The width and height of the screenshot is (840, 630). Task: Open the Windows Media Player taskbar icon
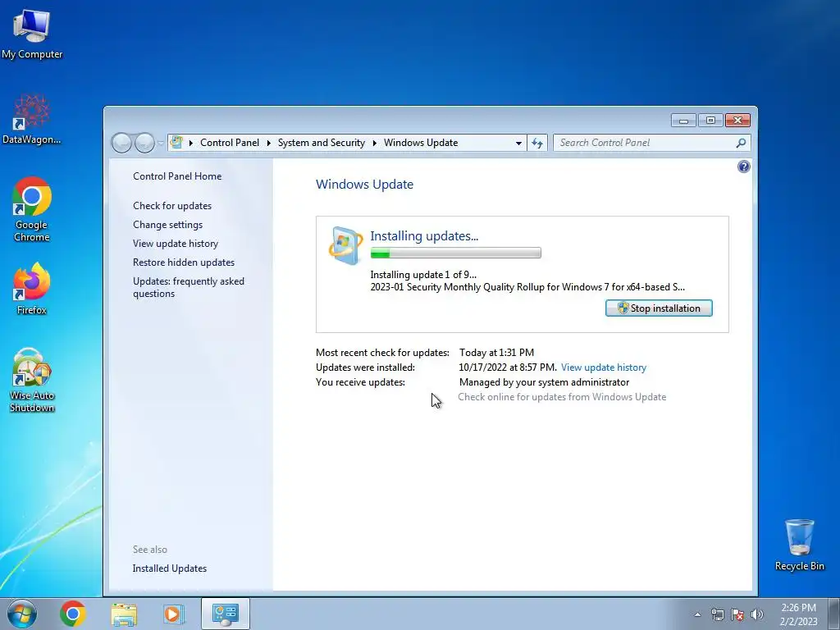(x=173, y=614)
